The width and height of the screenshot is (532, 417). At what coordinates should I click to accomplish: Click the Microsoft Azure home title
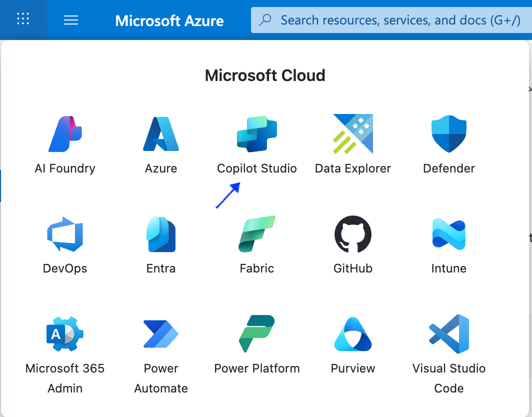[x=169, y=20]
